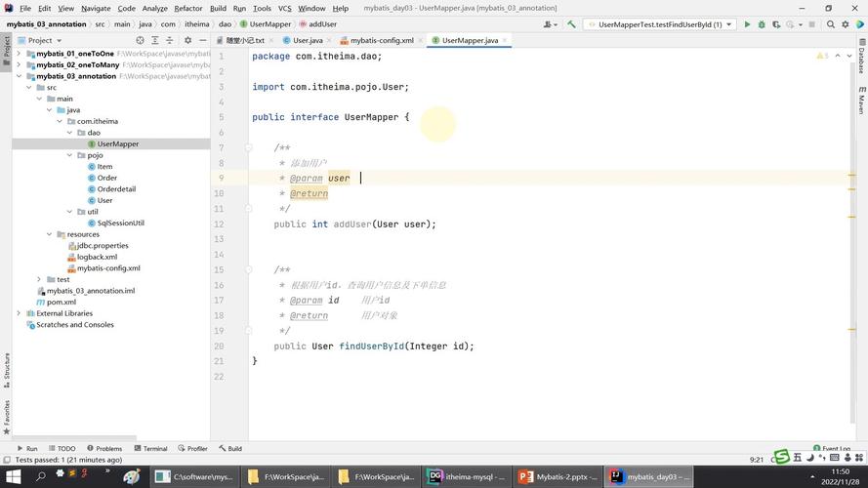The image size is (868, 488).
Task: Click the green Run button in toolbar
Action: tap(747, 24)
